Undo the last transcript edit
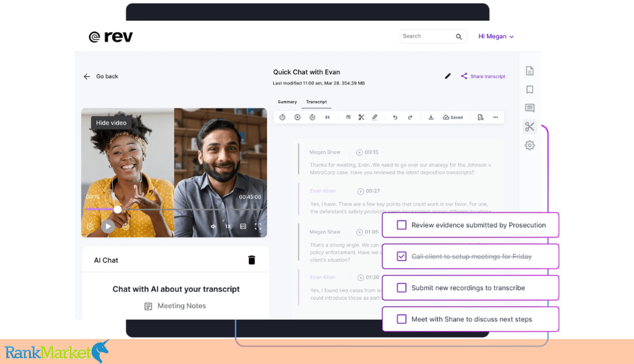Image resolution: width=634 pixels, height=364 pixels. (x=395, y=117)
